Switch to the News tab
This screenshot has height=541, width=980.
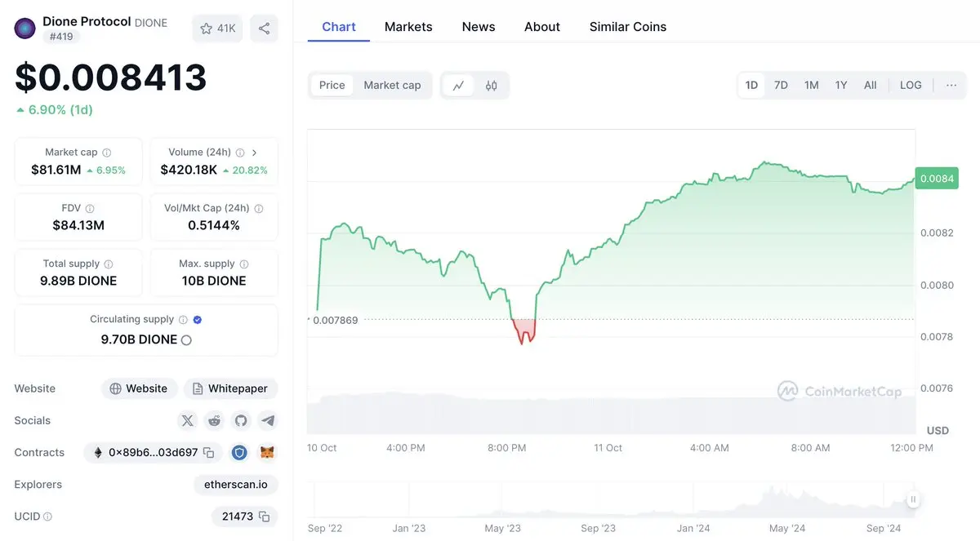coord(479,26)
